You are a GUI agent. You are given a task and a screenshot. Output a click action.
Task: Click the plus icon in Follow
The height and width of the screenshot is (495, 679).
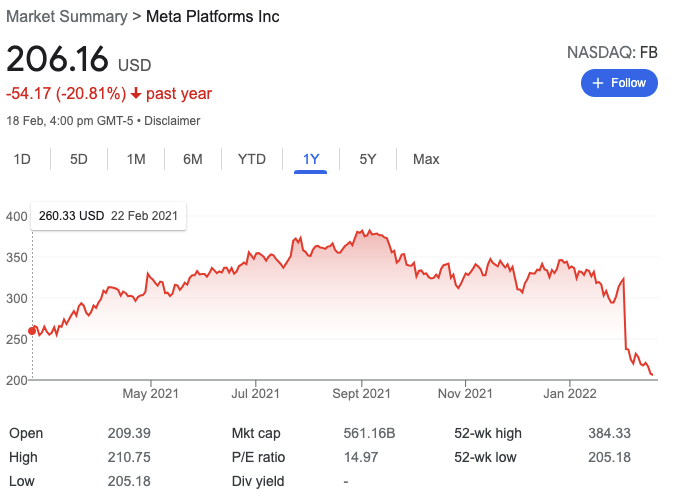(x=598, y=83)
